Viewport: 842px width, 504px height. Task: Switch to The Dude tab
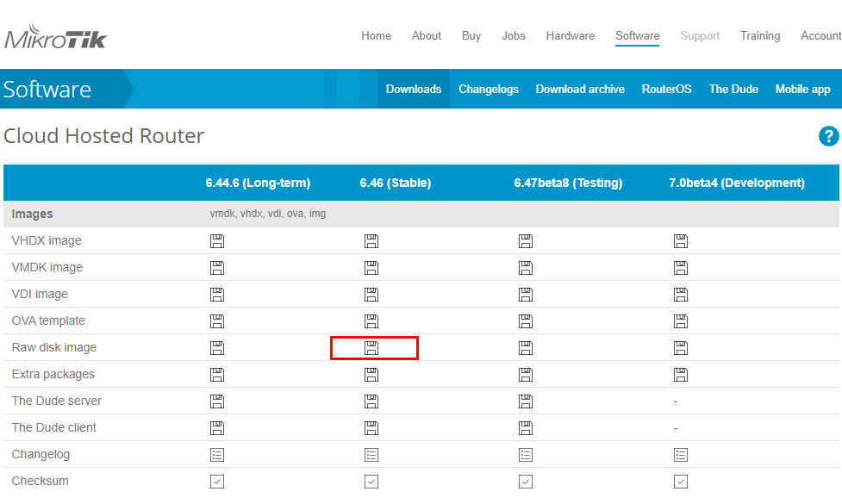pos(733,89)
